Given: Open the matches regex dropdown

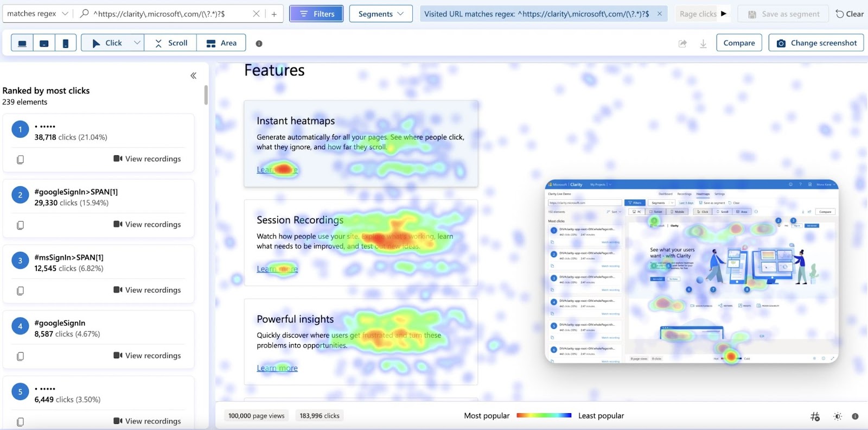Looking at the screenshot, I should pos(38,14).
